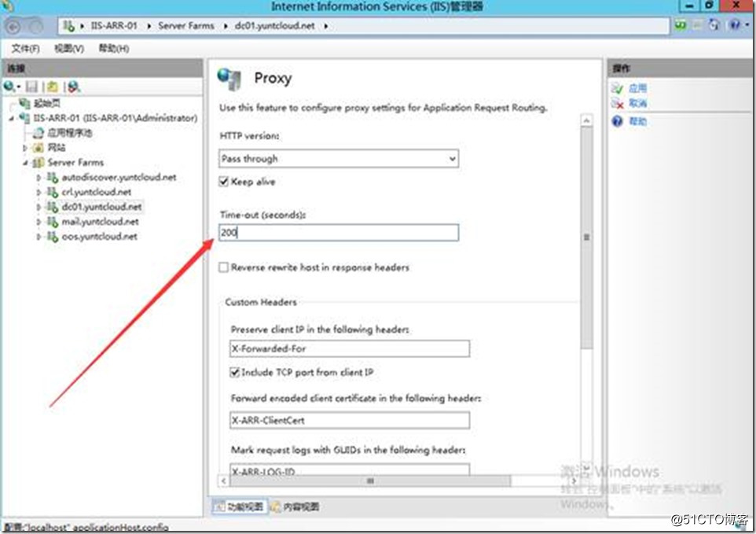Click the Forward navigation arrow button
This screenshot has width=756, height=534.
coord(35,26)
